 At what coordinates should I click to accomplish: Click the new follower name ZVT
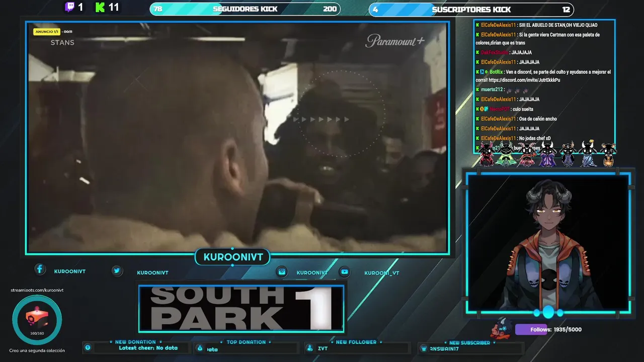(323, 348)
